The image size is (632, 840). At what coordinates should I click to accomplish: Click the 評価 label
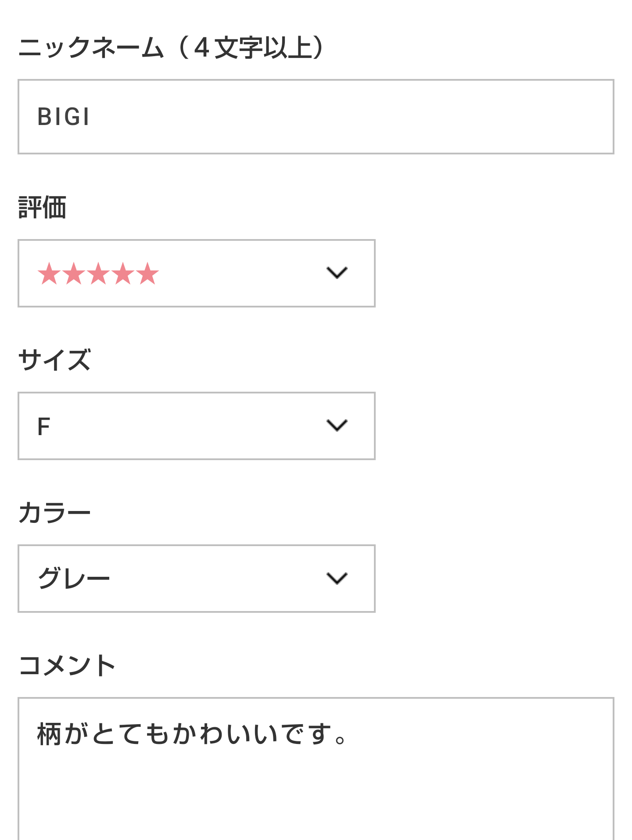click(42, 207)
